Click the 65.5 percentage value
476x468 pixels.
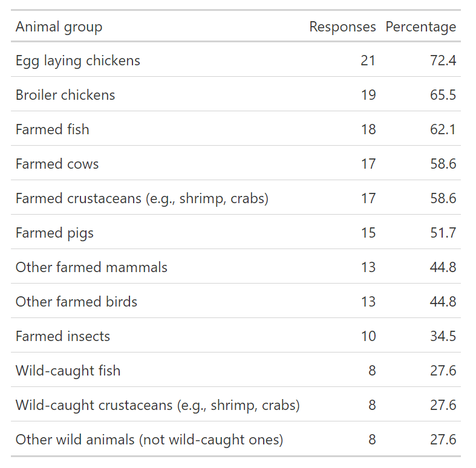tap(443, 95)
